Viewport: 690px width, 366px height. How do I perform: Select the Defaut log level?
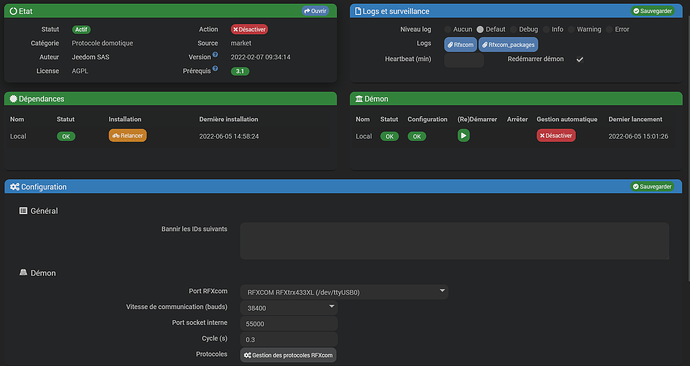click(480, 29)
